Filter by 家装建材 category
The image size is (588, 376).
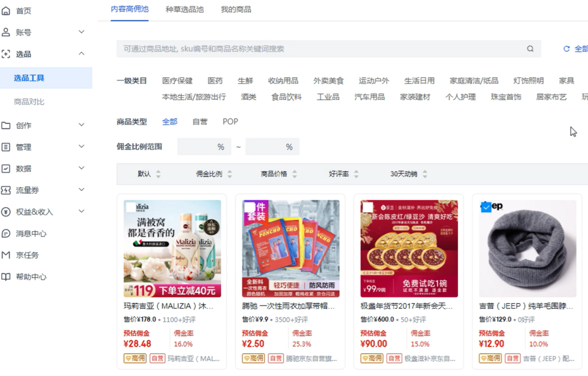tap(415, 97)
